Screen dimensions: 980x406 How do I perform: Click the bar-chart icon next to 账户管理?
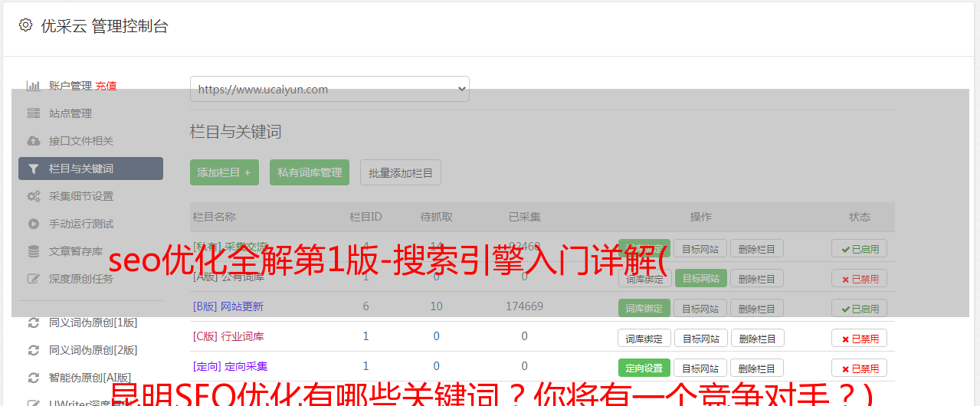33,86
